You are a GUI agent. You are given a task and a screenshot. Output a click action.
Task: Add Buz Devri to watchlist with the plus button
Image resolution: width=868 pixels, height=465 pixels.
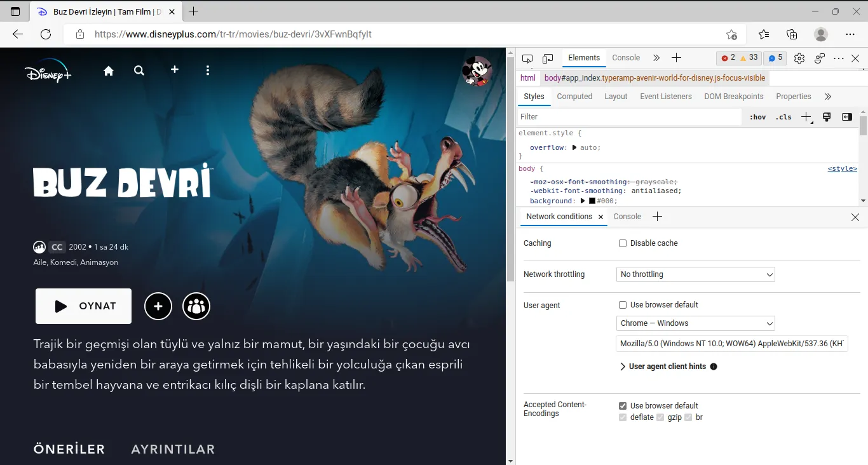click(158, 306)
